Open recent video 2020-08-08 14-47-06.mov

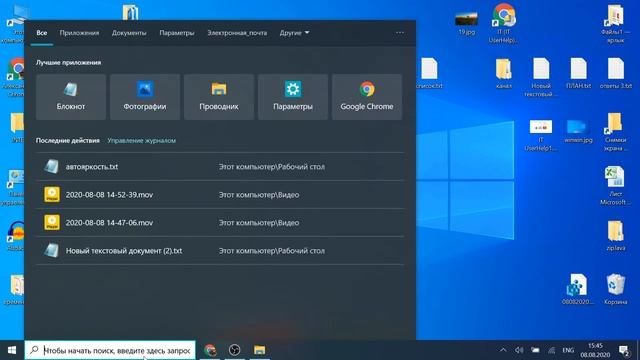pyautogui.click(x=220, y=222)
